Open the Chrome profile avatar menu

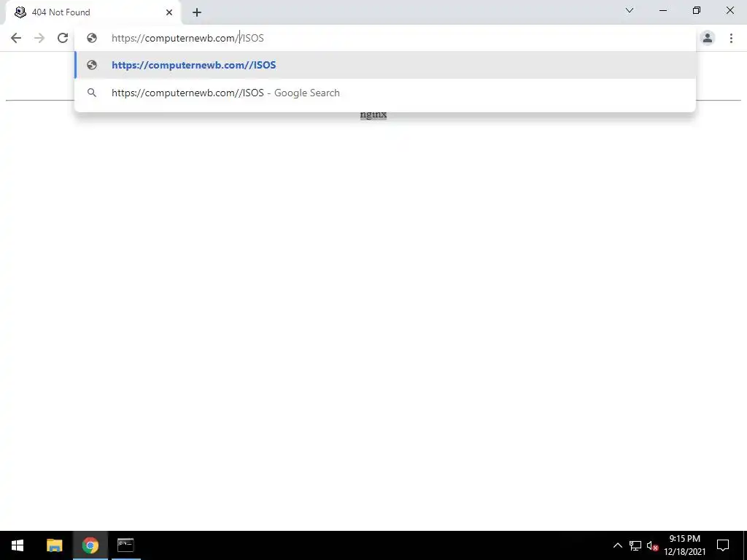pyautogui.click(x=708, y=38)
